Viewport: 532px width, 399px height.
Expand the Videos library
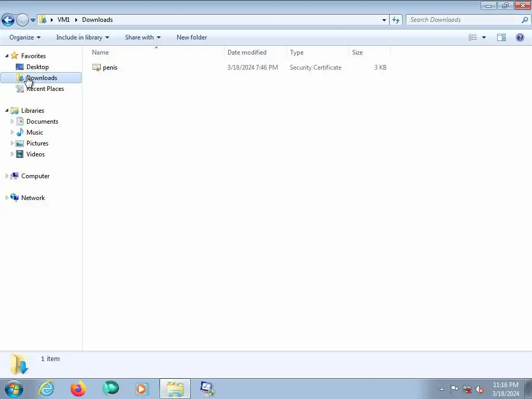[12, 154]
